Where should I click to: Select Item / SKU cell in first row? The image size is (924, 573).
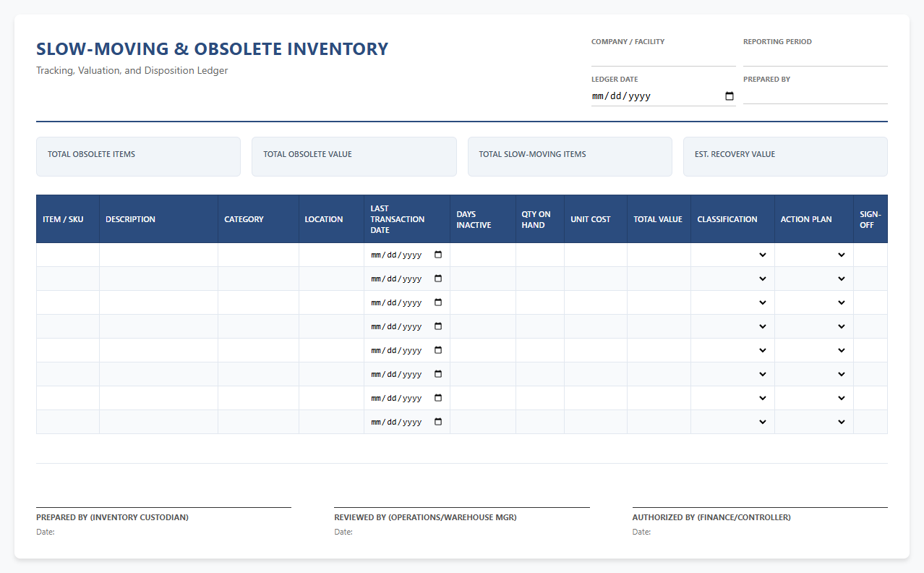click(68, 255)
